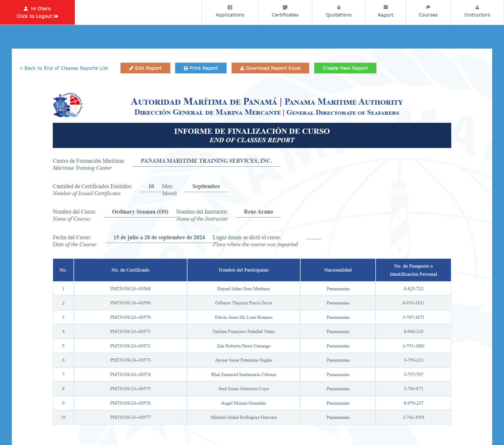The image size is (504, 445).
Task: Click the green Create New Report button
Action: [x=345, y=68]
